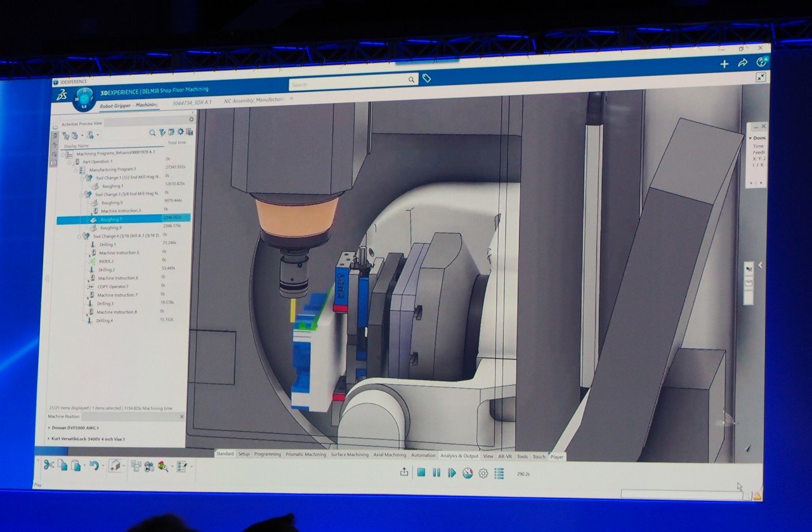Open the AR-VR tab

(505, 457)
